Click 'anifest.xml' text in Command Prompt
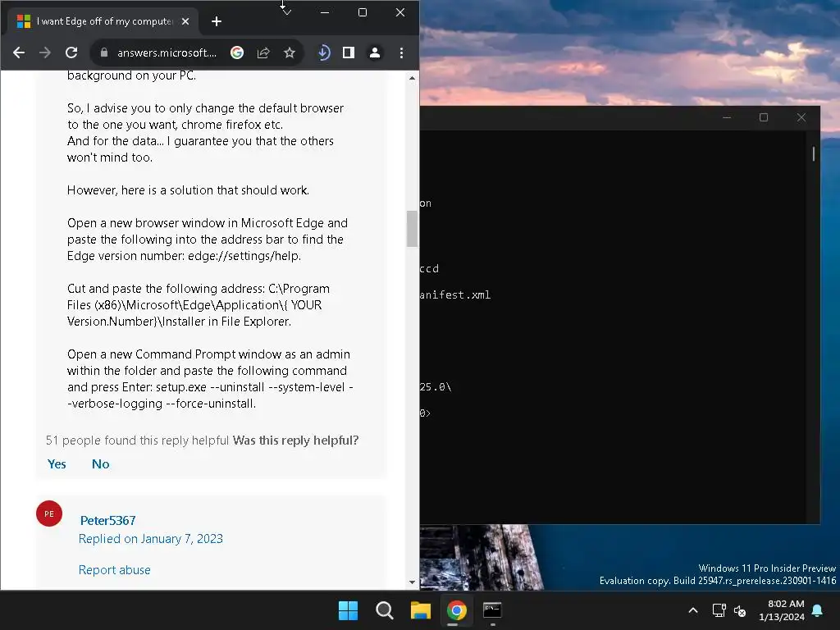This screenshot has height=630, width=840. pyautogui.click(x=455, y=294)
